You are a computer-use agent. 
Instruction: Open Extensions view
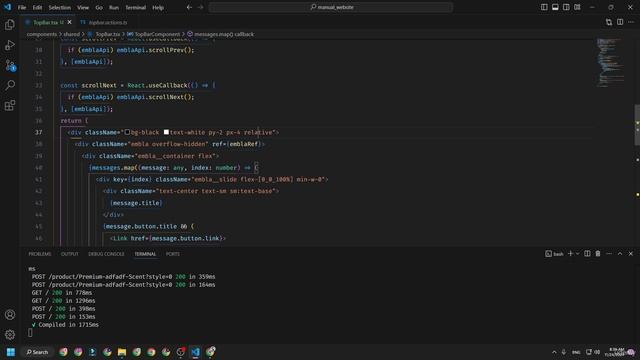(10, 105)
